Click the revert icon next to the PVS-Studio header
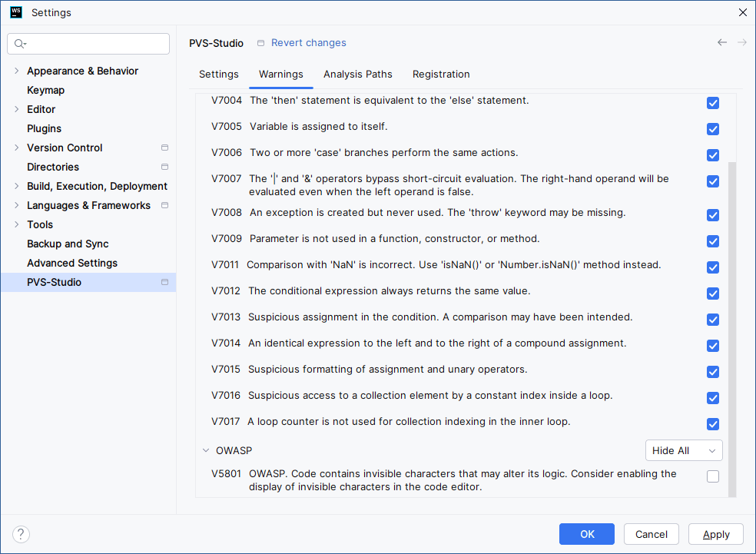The image size is (756, 554). [x=260, y=43]
